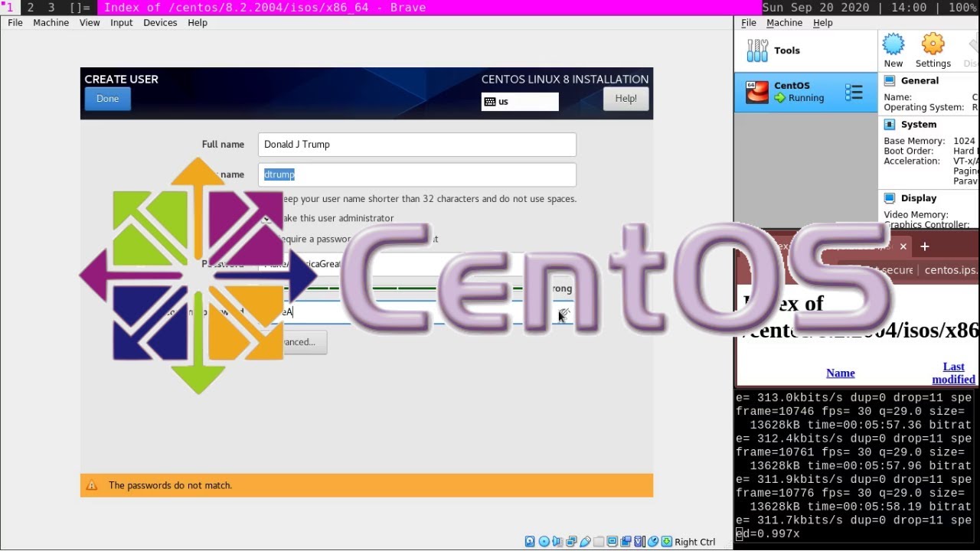Select Tools in VirtualBox Manager sidebar
980x551 pixels.
pyautogui.click(x=805, y=51)
